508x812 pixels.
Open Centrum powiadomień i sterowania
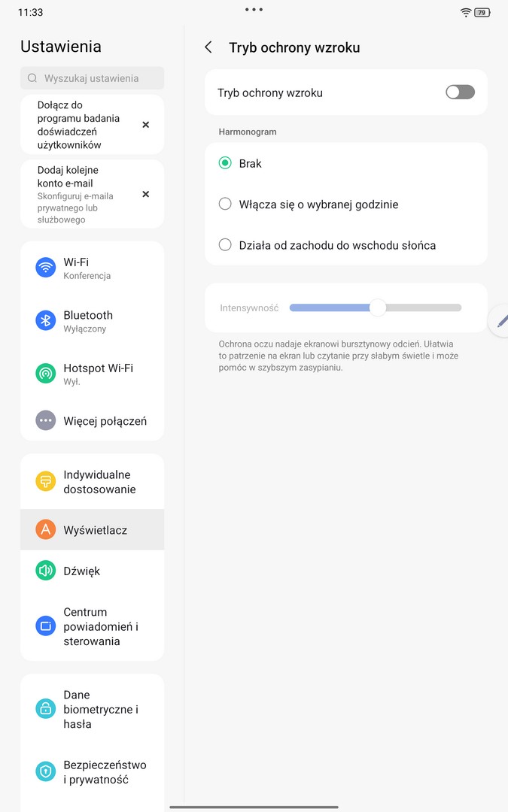pos(93,626)
